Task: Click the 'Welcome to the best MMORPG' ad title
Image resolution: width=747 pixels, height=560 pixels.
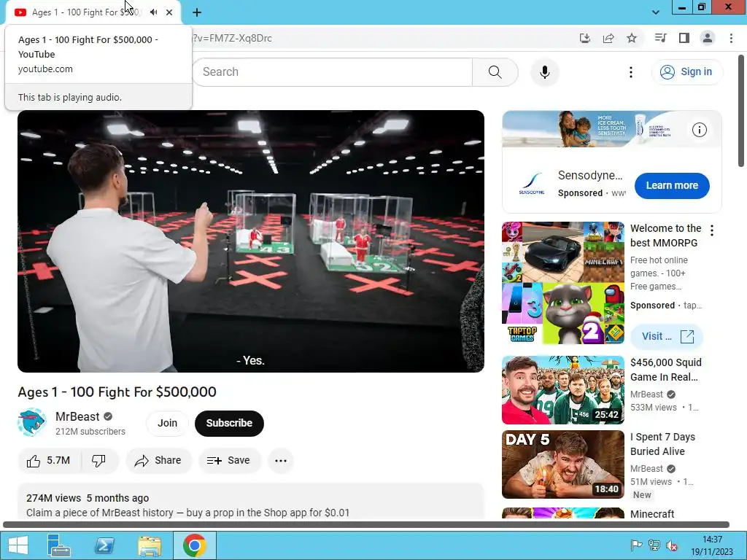Action: point(665,236)
